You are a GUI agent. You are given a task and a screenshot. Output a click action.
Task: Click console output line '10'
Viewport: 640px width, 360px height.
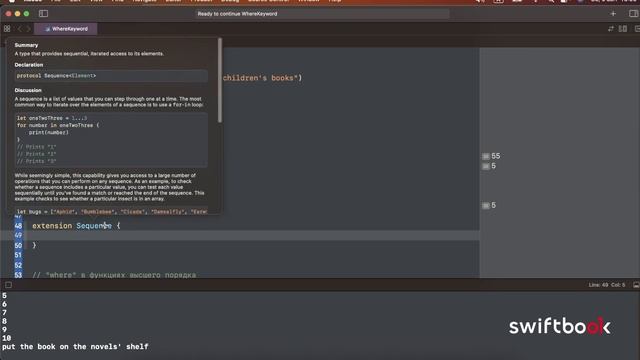6,338
